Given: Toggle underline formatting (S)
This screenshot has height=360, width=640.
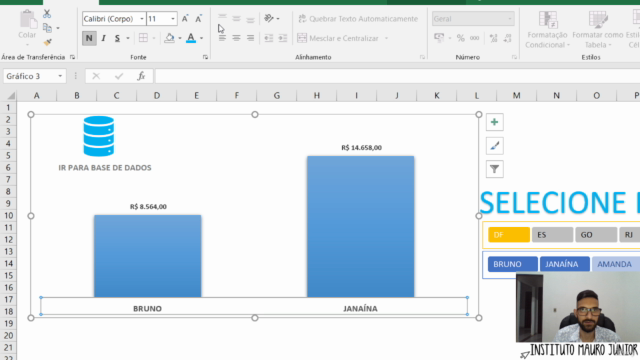Looking at the screenshot, I should (118, 38).
